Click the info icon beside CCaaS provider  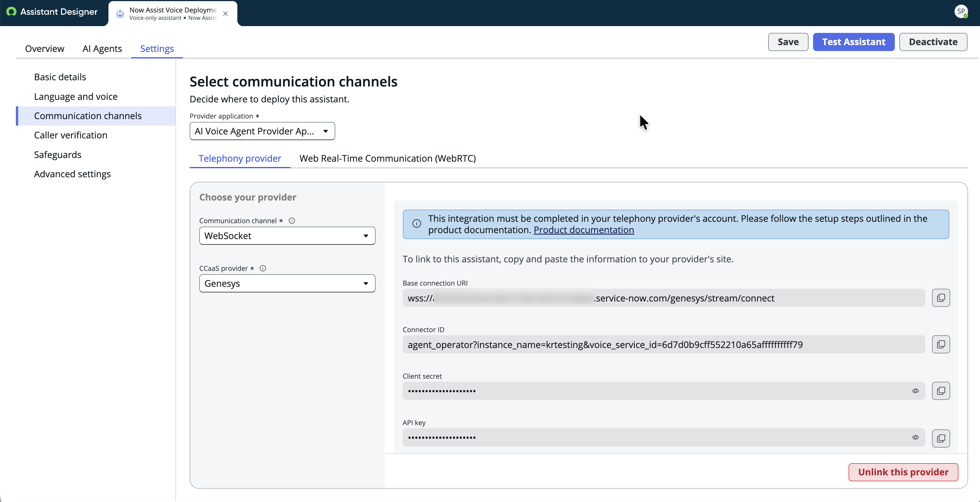(263, 268)
